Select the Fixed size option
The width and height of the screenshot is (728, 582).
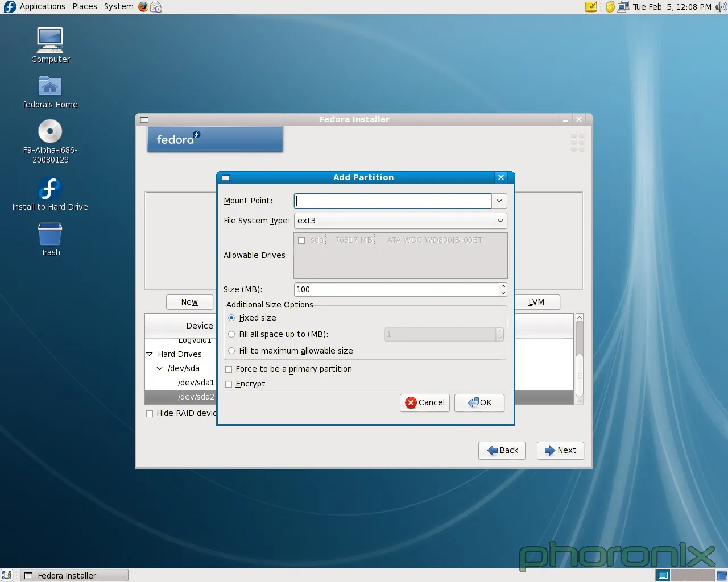pos(231,318)
